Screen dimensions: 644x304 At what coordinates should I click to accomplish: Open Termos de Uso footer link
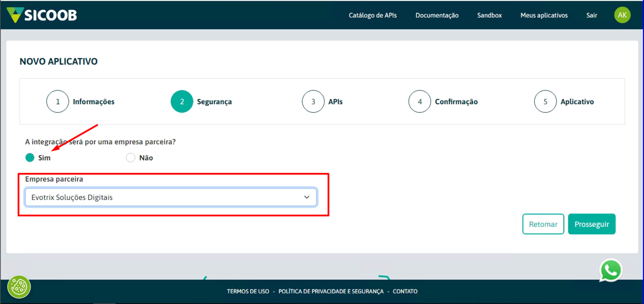coord(248,292)
